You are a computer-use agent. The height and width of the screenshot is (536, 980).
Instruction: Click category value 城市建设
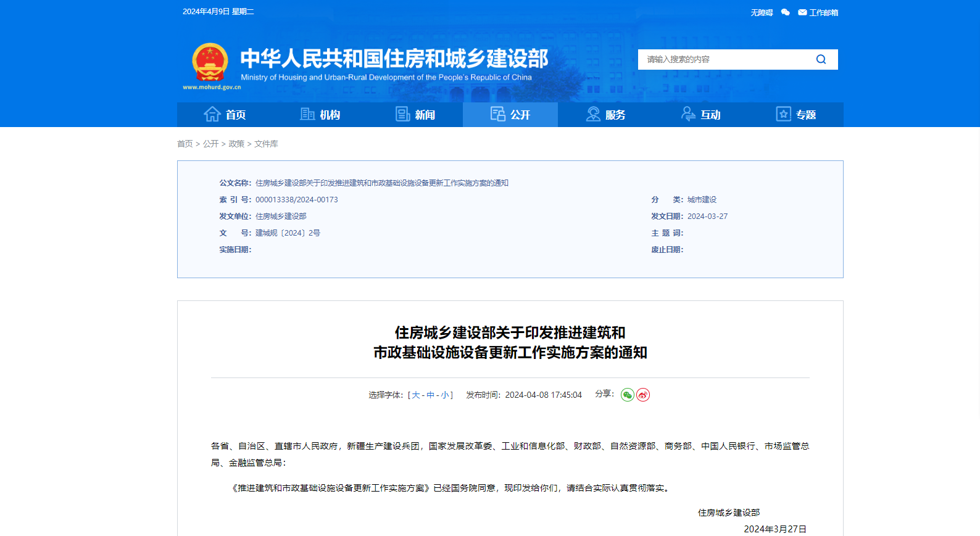[x=702, y=200]
